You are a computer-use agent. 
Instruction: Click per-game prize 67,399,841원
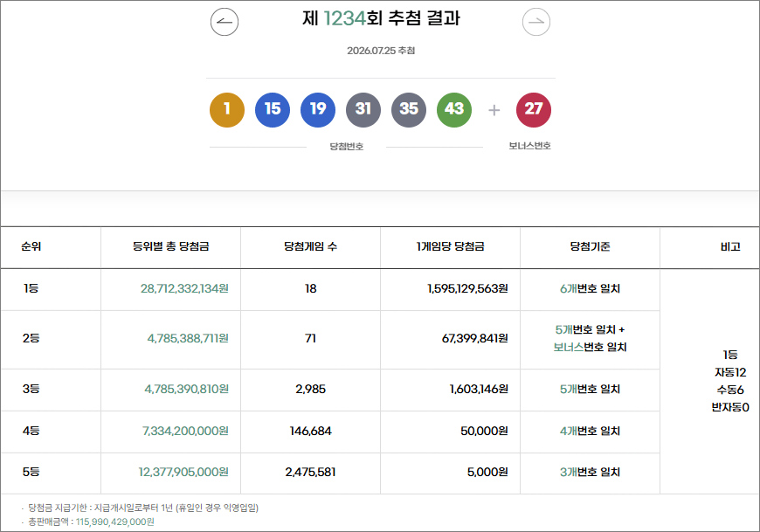point(475,338)
